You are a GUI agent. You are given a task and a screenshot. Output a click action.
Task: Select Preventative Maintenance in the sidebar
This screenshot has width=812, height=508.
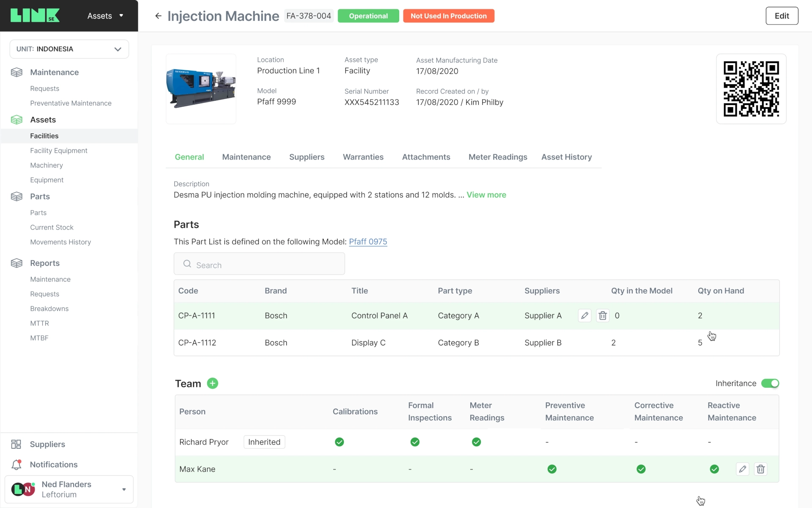(71, 103)
